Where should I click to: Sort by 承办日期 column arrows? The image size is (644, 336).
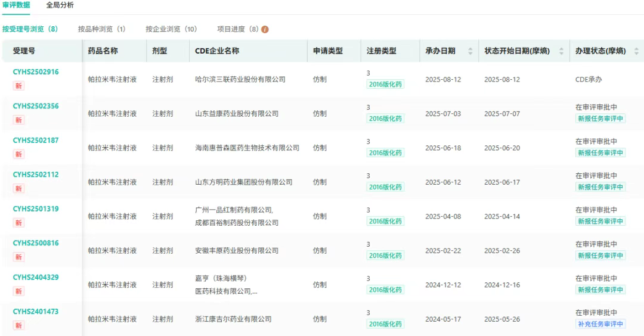pos(470,51)
